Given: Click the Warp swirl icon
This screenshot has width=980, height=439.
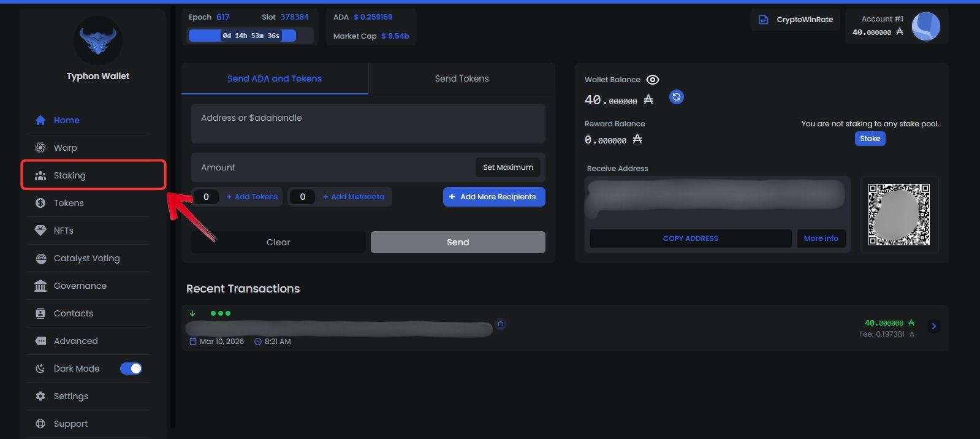Looking at the screenshot, I should coord(40,148).
